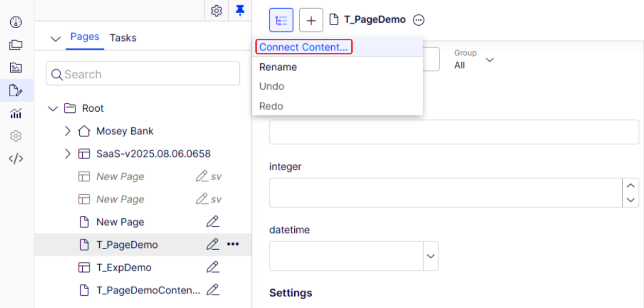The width and height of the screenshot is (644, 308).
Task: Open the folders panel in the left sidebar
Action: tap(16, 45)
